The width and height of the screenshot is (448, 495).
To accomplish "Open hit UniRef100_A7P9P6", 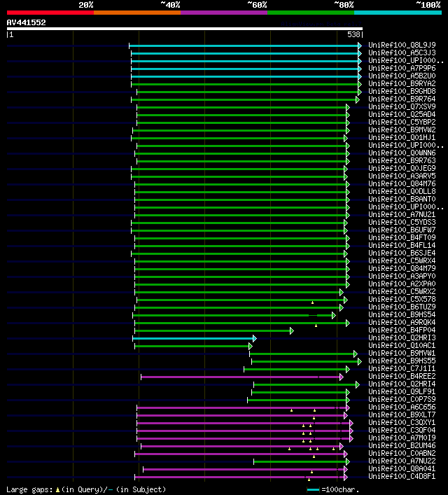I will click(x=402, y=68).
